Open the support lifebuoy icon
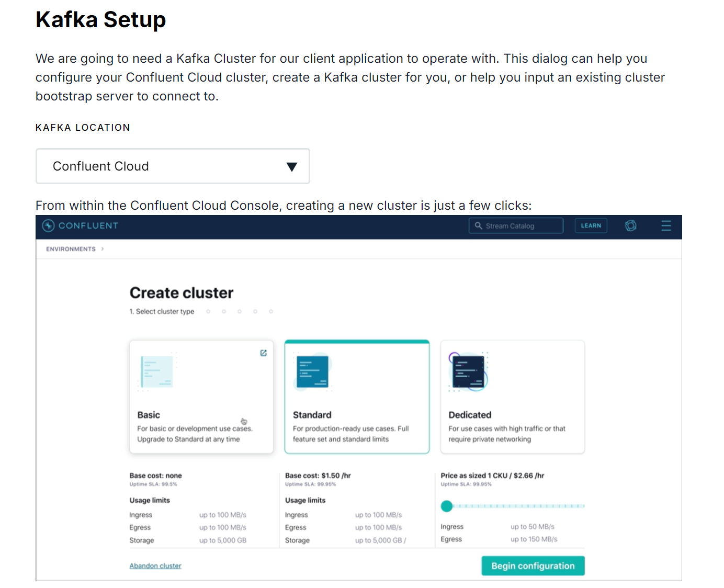This screenshot has width=724, height=588. coord(631,225)
